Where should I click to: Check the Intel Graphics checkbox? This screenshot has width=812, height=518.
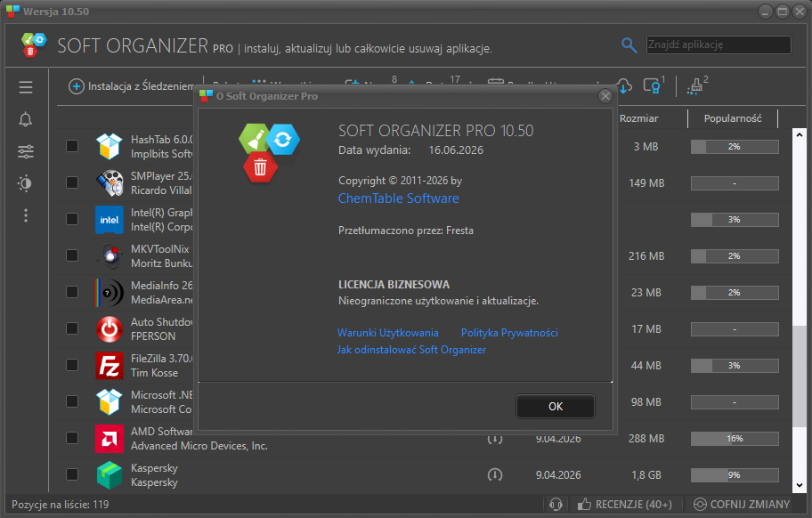(x=72, y=220)
